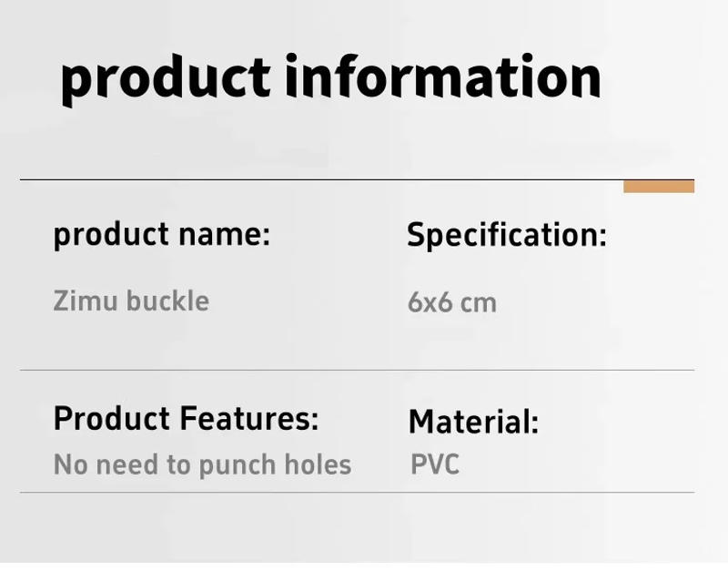Select the "product name:" label
728x571 pixels.
[x=162, y=235]
